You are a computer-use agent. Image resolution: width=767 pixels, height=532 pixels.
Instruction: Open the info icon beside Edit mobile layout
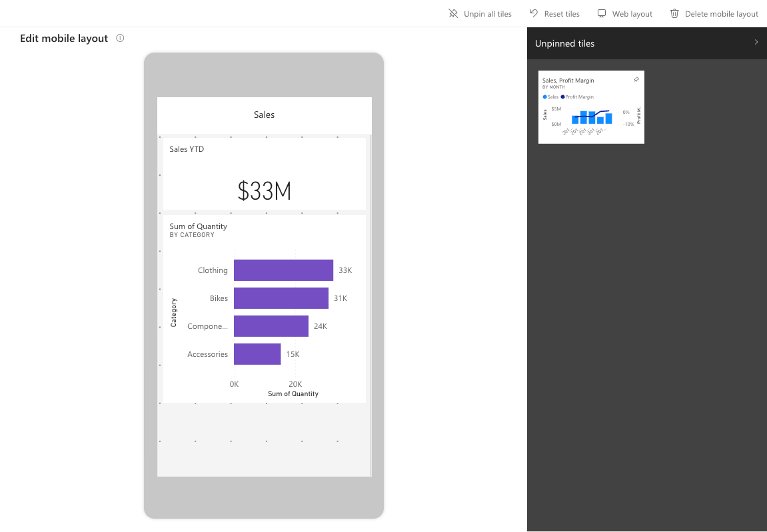tap(120, 38)
